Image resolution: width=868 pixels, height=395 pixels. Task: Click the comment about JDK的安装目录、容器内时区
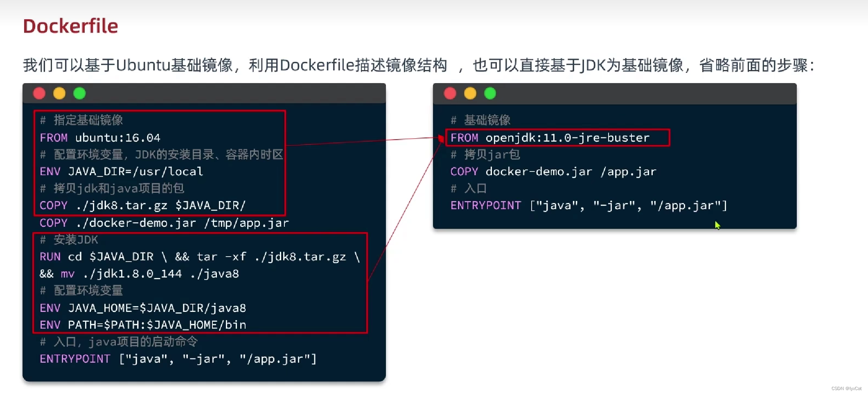(162, 154)
